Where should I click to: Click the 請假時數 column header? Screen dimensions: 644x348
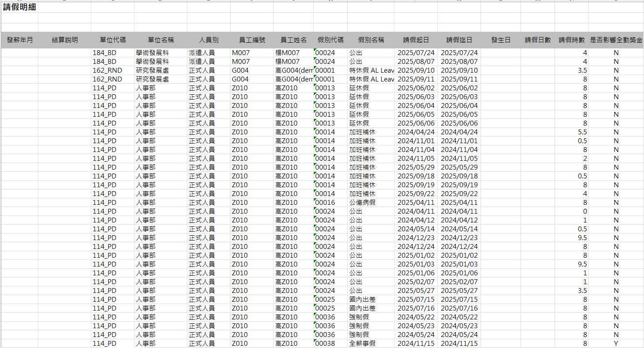572,40
